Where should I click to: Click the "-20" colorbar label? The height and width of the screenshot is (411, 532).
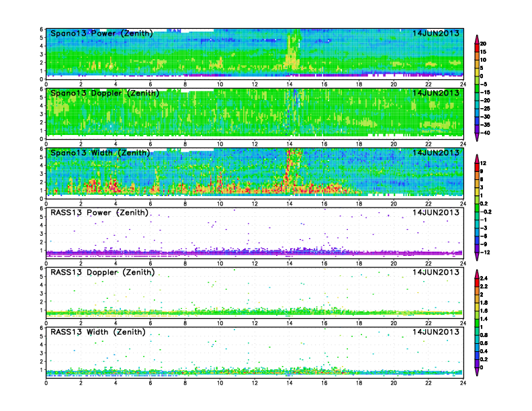coord(485,101)
